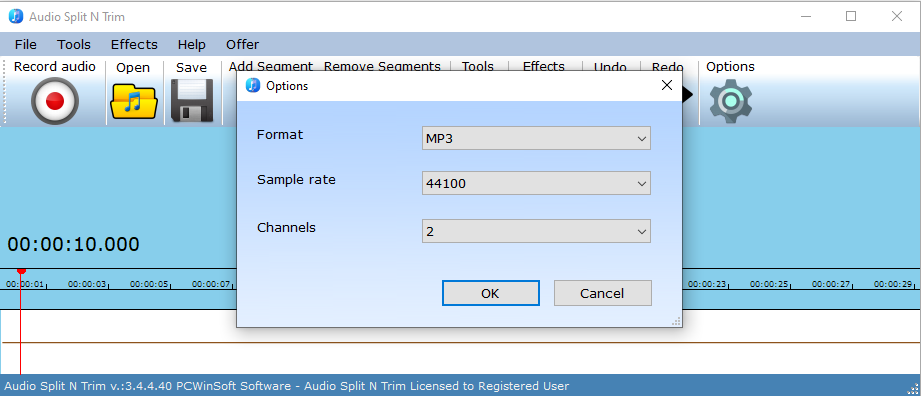Open the File menu
This screenshot has height=396, width=921.
tap(25, 45)
